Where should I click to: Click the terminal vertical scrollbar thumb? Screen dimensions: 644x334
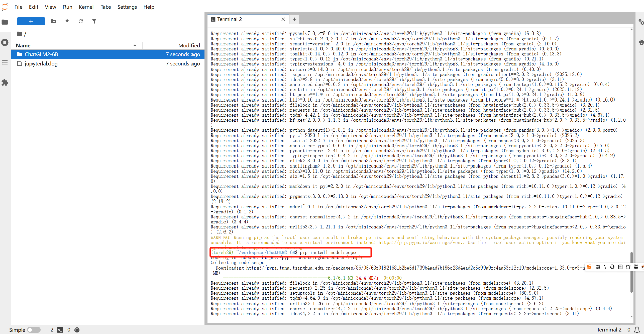[x=632, y=273]
